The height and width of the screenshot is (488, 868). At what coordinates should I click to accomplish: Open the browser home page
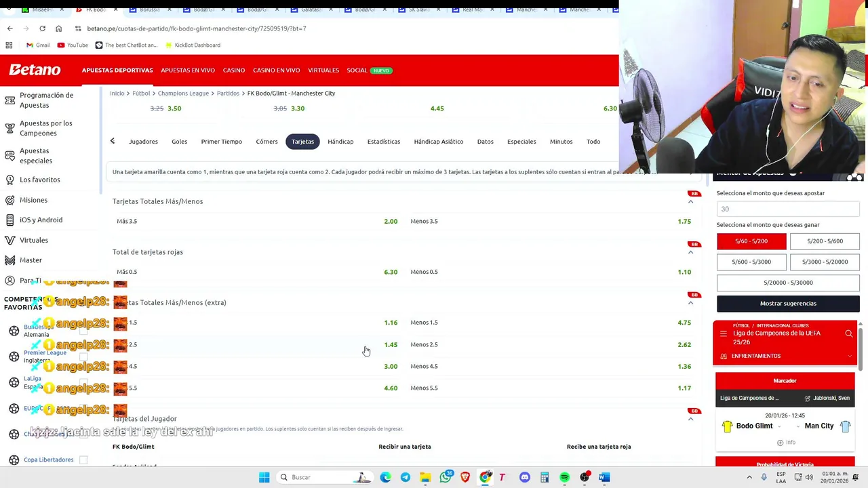[x=58, y=28]
